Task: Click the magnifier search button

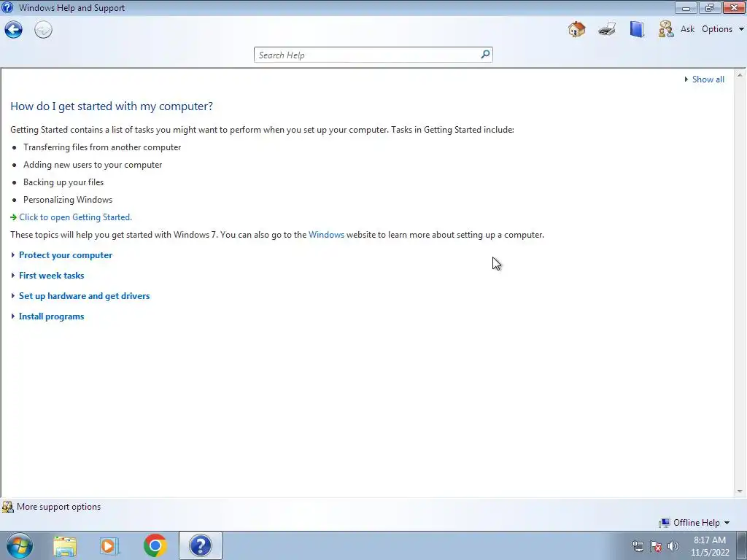Action: [485, 54]
